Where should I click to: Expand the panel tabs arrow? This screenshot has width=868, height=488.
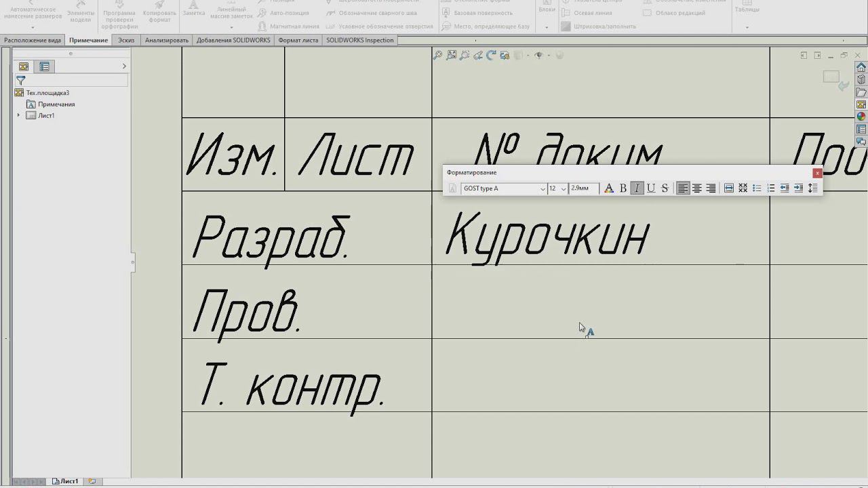[124, 66]
